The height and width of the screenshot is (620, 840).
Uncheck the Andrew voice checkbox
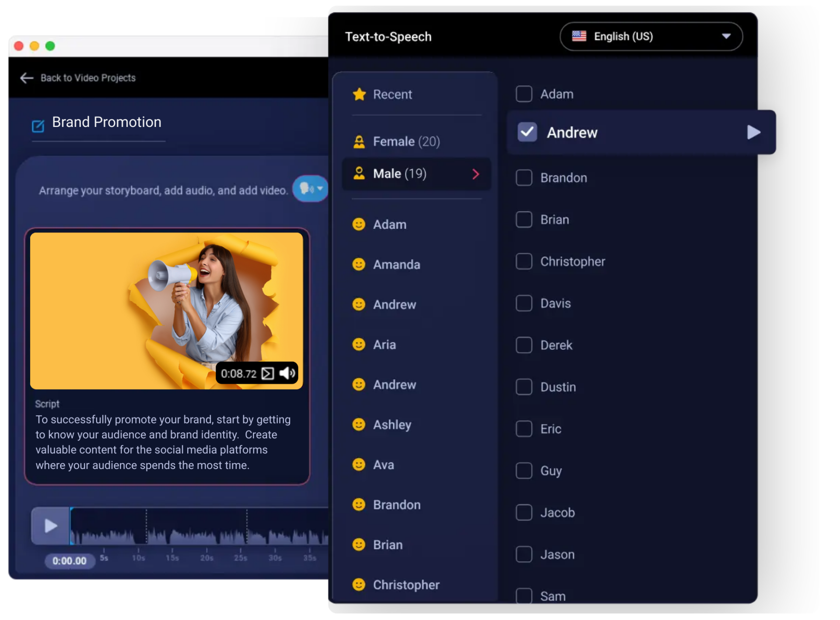coord(527,132)
